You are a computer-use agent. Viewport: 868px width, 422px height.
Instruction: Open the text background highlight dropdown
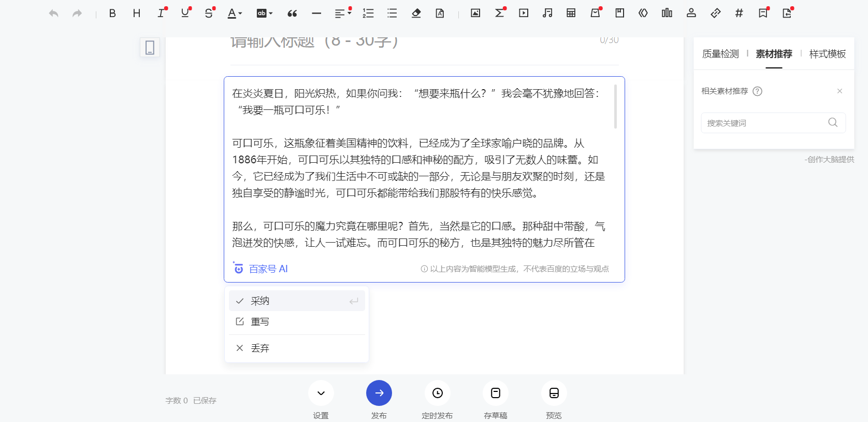[264, 13]
